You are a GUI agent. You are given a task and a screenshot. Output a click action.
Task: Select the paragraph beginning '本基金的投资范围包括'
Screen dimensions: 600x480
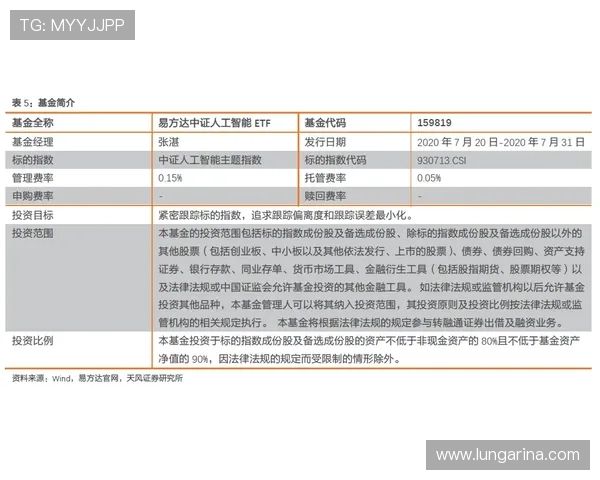coord(371,278)
